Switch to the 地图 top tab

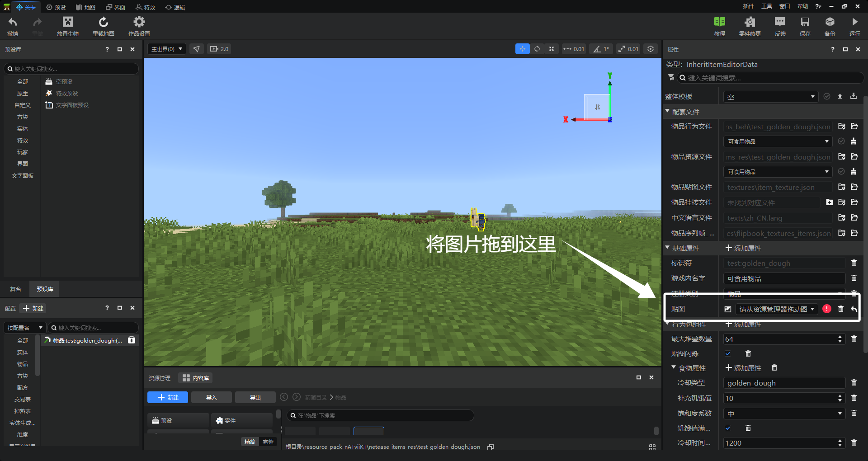pos(85,7)
